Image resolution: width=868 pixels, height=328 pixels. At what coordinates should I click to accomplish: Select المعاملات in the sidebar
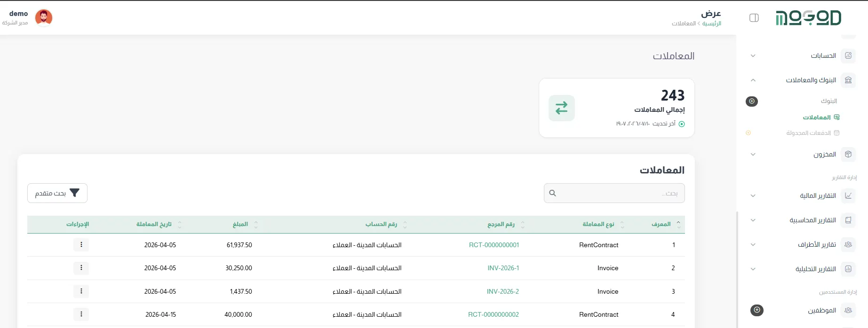[817, 117]
